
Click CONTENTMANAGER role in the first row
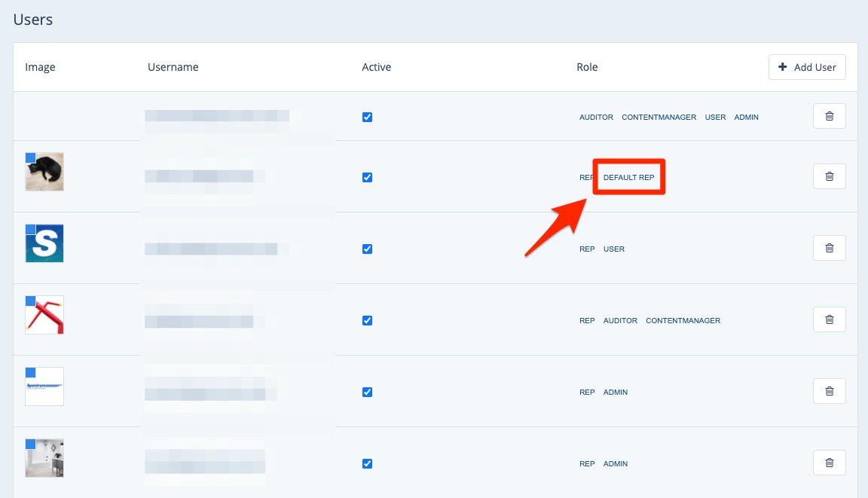659,118
